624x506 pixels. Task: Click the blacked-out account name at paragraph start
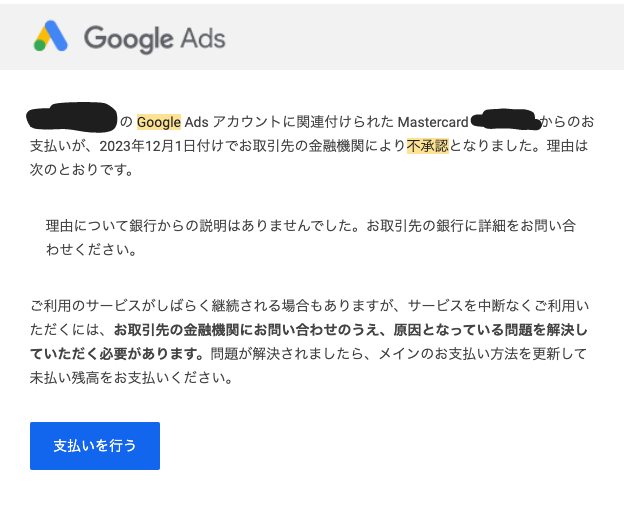tap(72, 118)
